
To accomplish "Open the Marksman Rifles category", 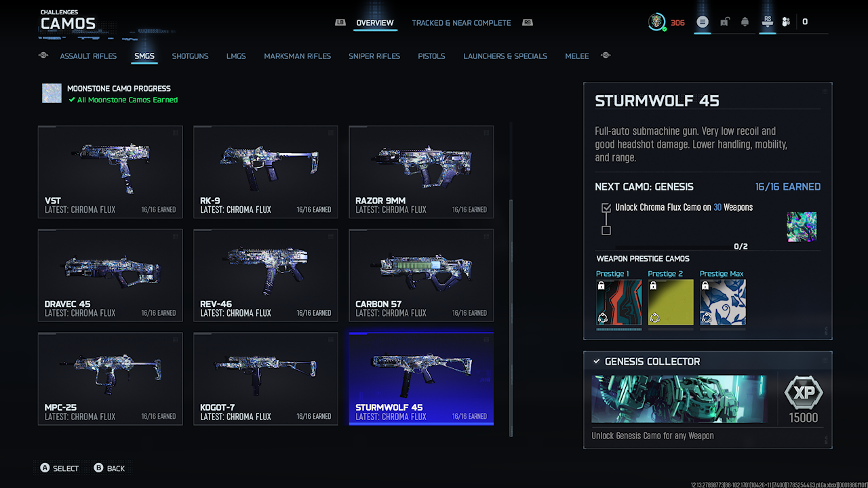I will click(298, 56).
